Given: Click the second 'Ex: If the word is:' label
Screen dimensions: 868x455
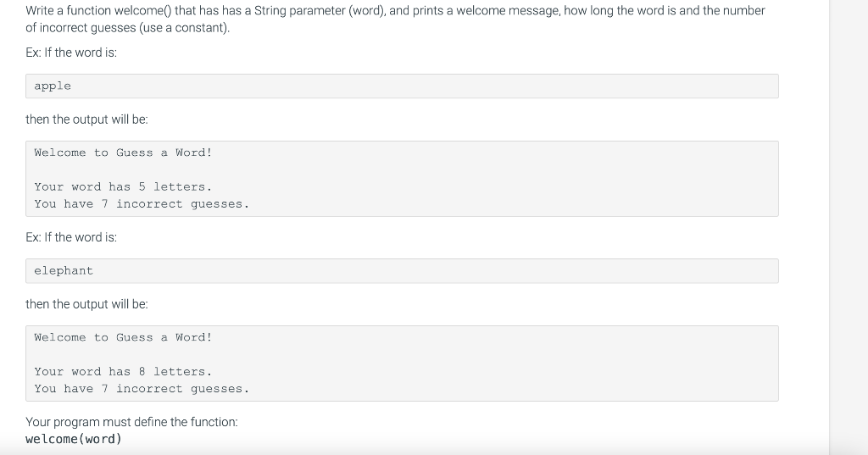Looking at the screenshot, I should [71, 237].
